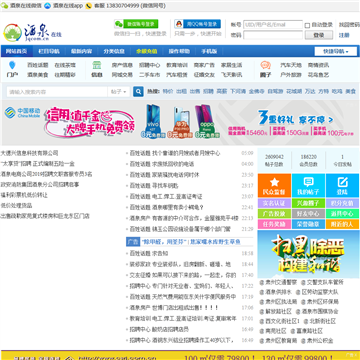The image size is (360, 360).
Task: Open the 积分充值 tile
Action: (x=342, y=203)
